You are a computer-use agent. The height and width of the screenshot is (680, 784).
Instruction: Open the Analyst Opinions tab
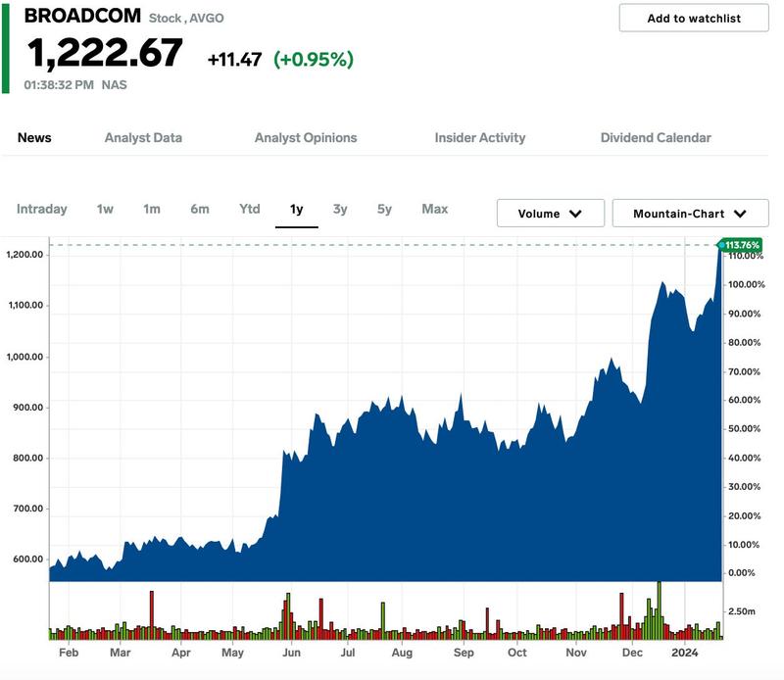coord(306,137)
